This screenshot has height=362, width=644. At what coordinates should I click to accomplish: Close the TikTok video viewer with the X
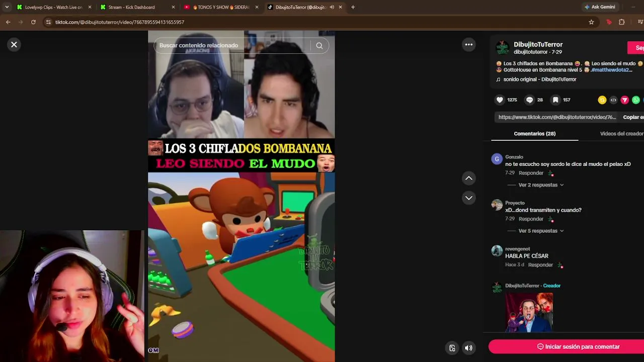coord(14,45)
